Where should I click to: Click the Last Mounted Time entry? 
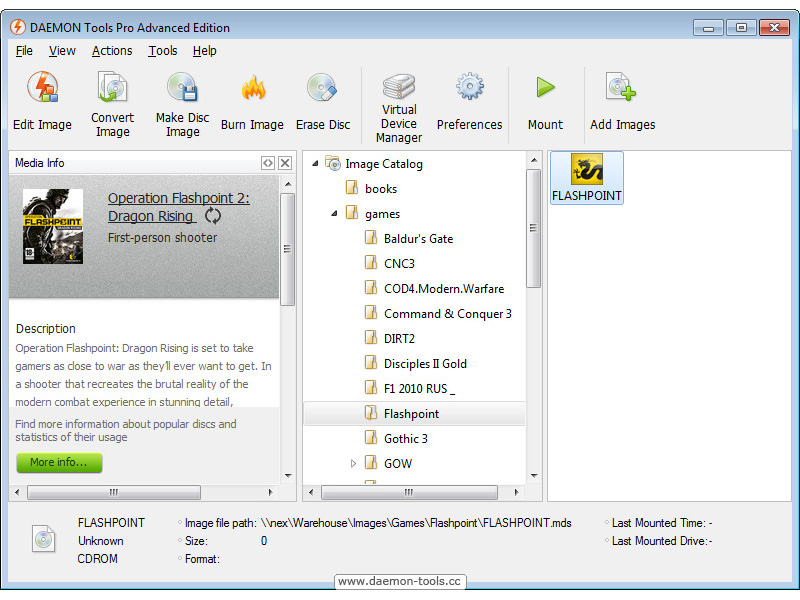pos(661,523)
